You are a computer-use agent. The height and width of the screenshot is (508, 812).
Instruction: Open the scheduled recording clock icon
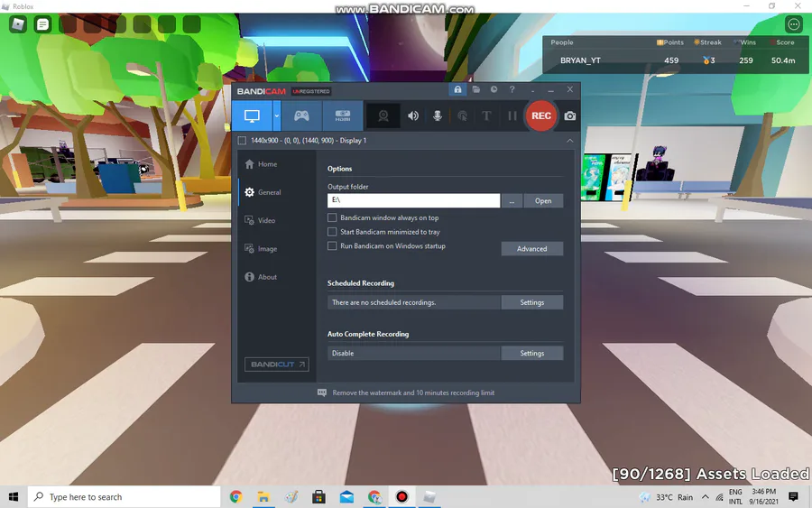coord(494,89)
